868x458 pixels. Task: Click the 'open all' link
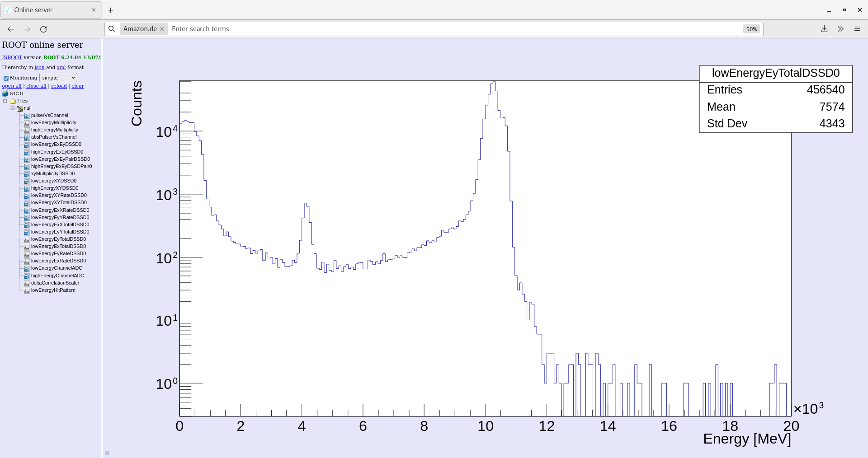[12, 86]
